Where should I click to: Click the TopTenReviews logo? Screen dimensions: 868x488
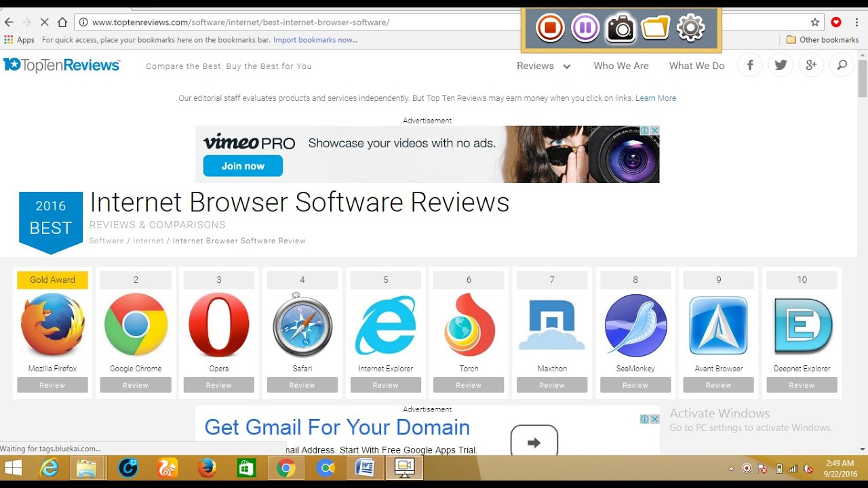click(x=62, y=65)
